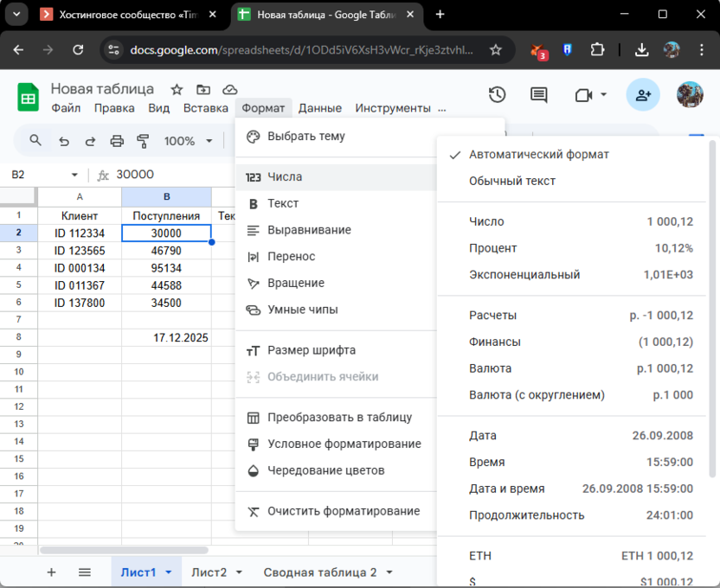Select checked Автоматический формат option
The width and height of the screenshot is (720, 588).
click(x=538, y=154)
